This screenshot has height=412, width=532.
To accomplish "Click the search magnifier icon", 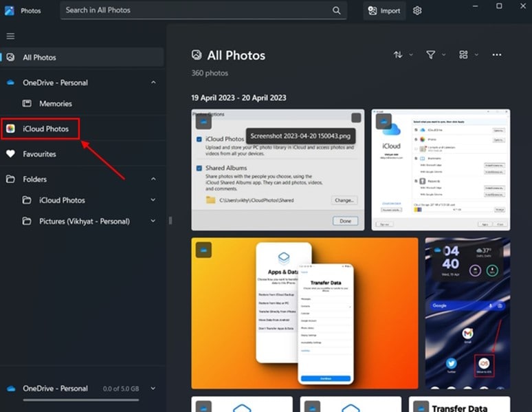I will point(336,10).
